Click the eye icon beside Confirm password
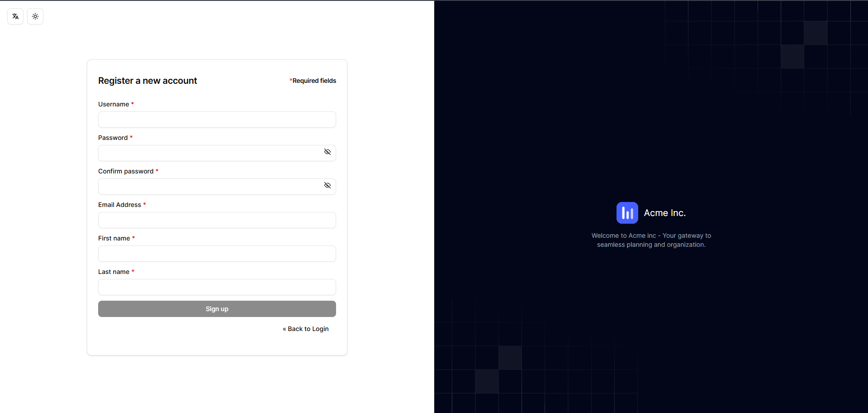This screenshot has width=868, height=413. [327, 185]
